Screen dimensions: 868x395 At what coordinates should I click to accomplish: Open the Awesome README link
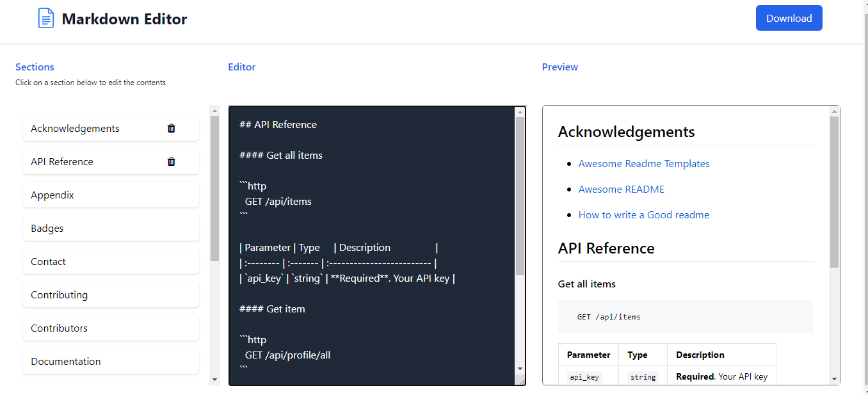(x=621, y=189)
